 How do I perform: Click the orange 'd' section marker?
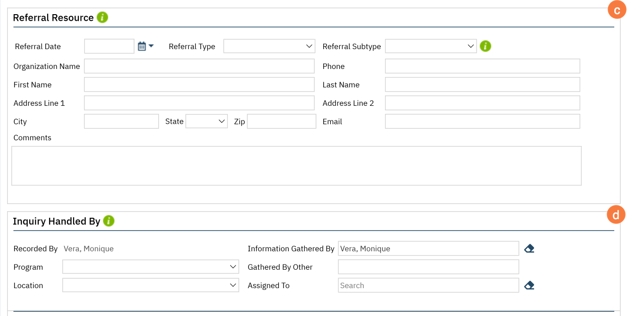[616, 215]
